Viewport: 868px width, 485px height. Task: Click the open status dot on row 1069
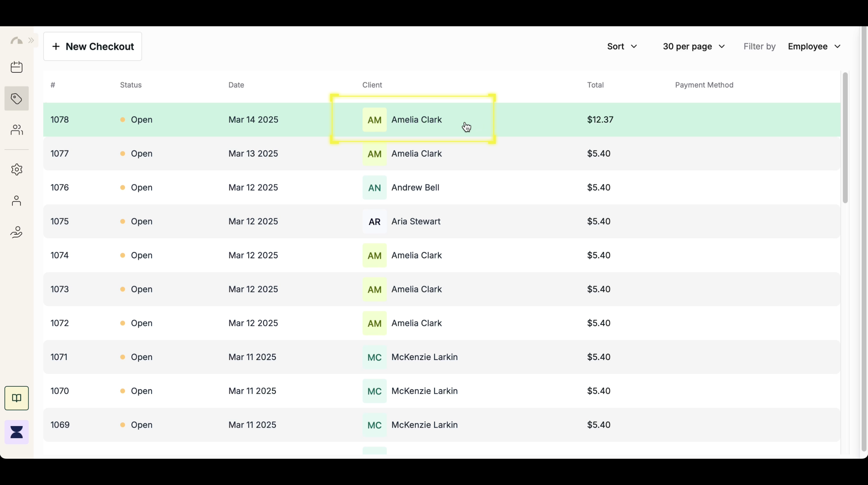[x=123, y=425]
